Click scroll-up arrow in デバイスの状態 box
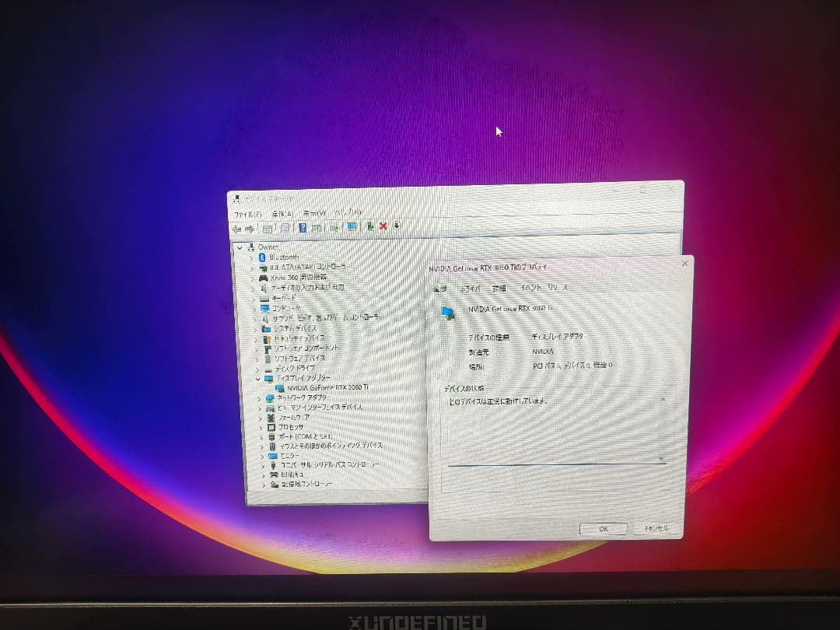This screenshot has width=840, height=630. [x=663, y=400]
